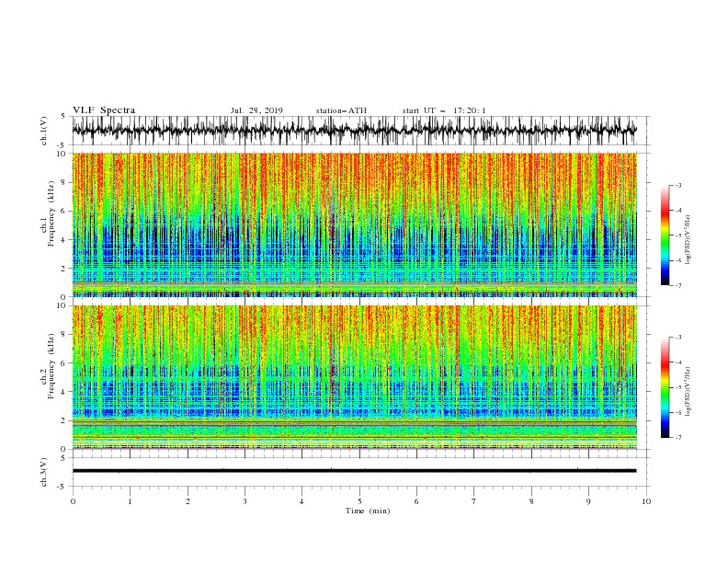Click time axis tick label 0
The image size is (728, 563).
(73, 501)
